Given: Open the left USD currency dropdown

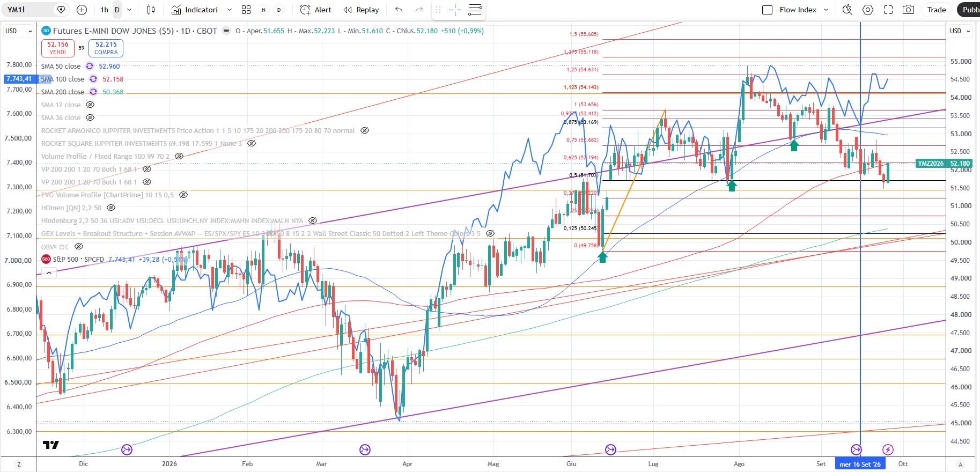Looking at the screenshot, I should click(19, 31).
